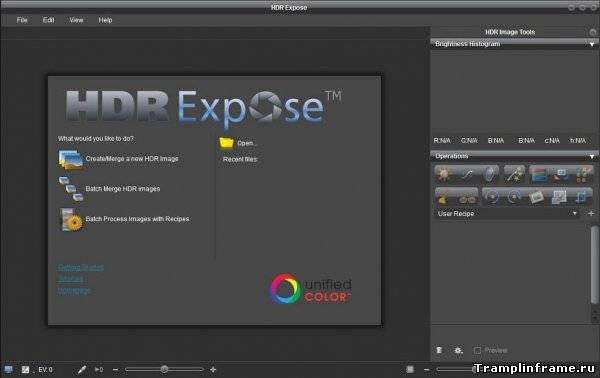
Task: Open the File menu
Action: coord(22,20)
